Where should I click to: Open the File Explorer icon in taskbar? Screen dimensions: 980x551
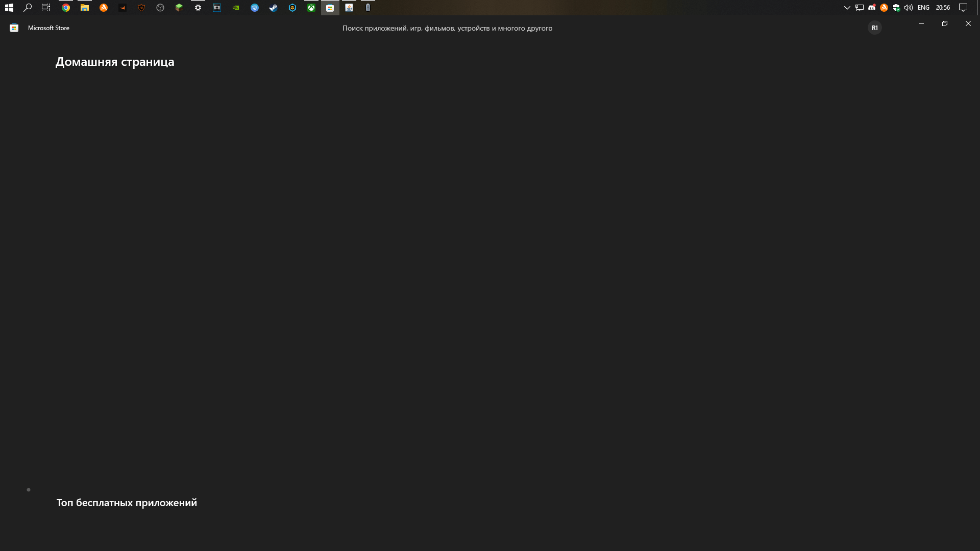84,8
